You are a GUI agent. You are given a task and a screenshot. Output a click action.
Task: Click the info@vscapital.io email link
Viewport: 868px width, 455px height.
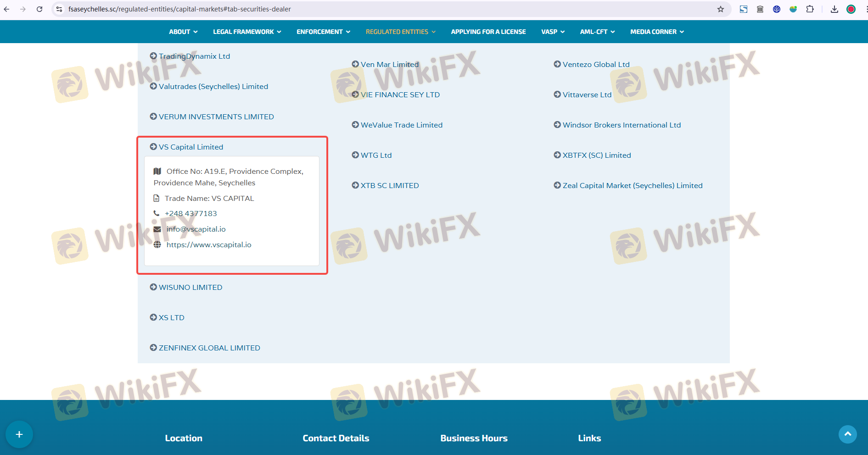click(x=196, y=229)
